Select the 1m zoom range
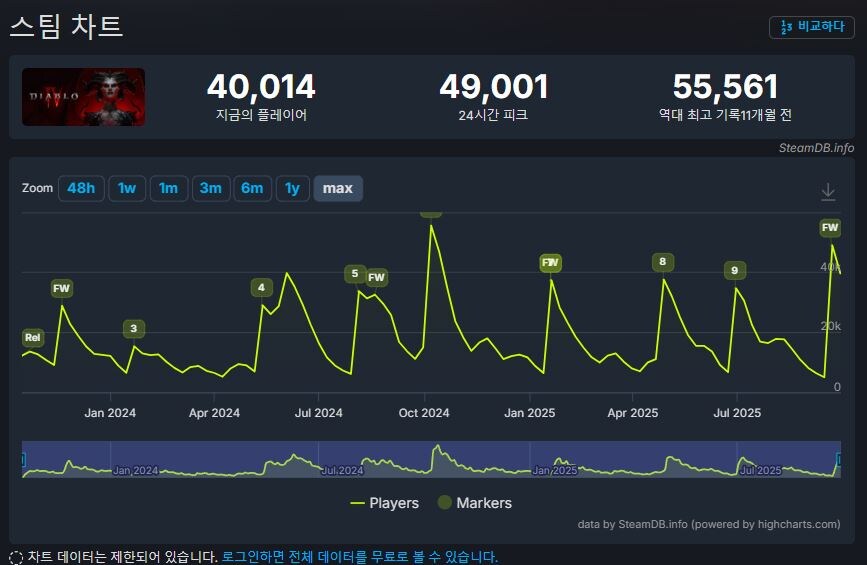Image resolution: width=867 pixels, height=565 pixels. (169, 189)
